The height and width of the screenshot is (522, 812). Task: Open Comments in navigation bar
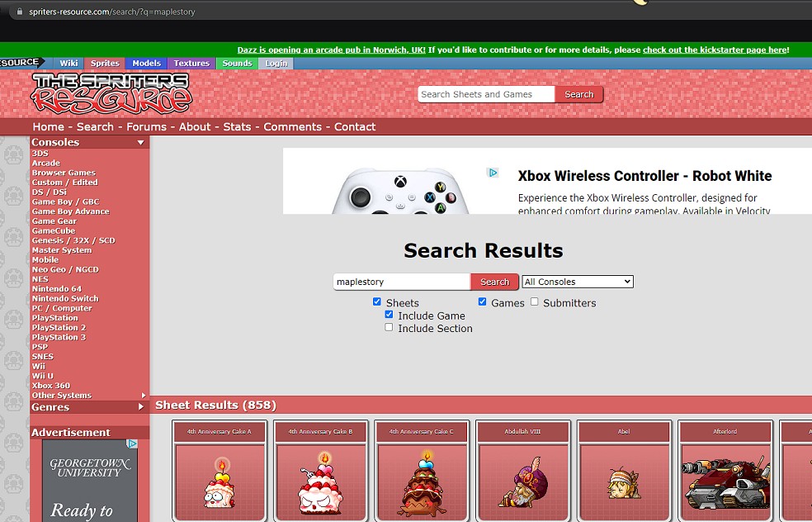pos(293,127)
